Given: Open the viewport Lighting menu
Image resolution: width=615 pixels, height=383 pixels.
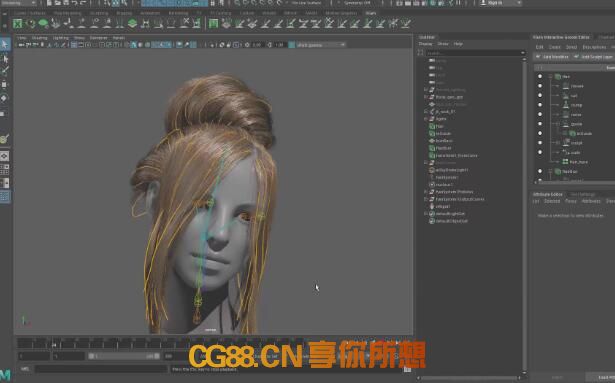Looking at the screenshot, I should pos(60,38).
